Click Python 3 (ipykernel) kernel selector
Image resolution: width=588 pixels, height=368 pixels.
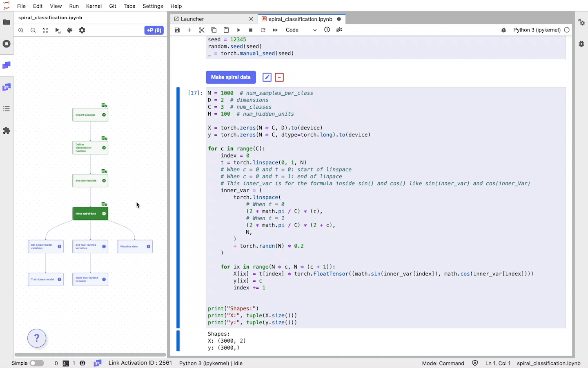tap(537, 30)
